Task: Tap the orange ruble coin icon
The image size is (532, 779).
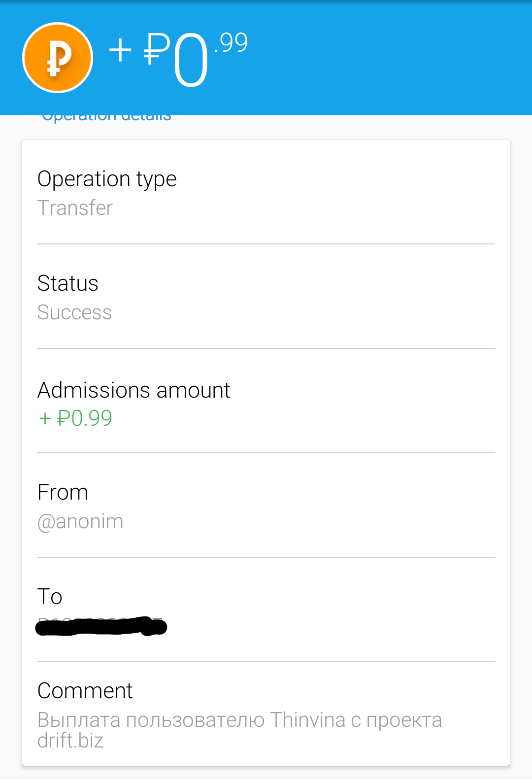Action: tap(58, 58)
